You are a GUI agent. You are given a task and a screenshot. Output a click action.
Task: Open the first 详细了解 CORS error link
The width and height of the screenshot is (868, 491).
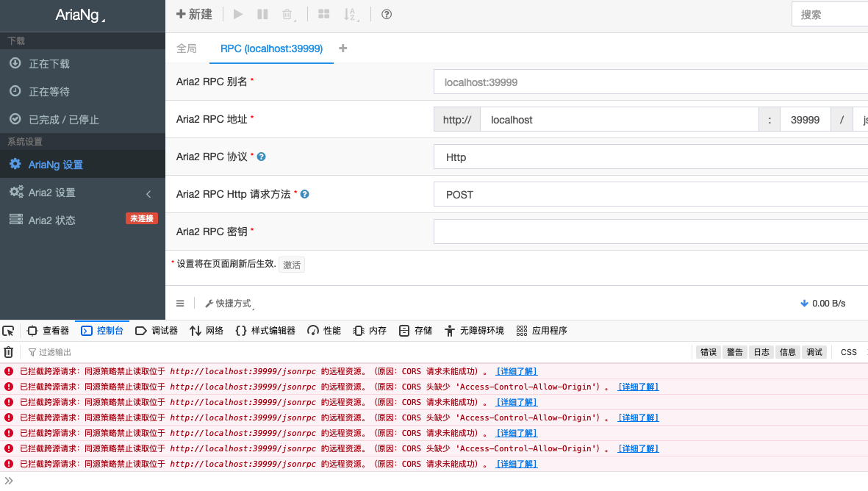click(x=517, y=370)
